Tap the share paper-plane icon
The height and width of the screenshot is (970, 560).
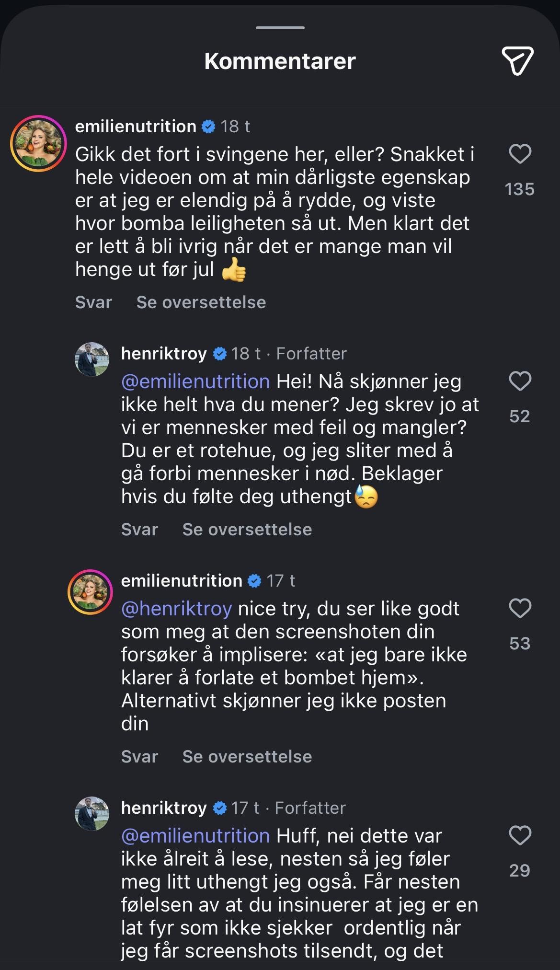[x=517, y=61]
